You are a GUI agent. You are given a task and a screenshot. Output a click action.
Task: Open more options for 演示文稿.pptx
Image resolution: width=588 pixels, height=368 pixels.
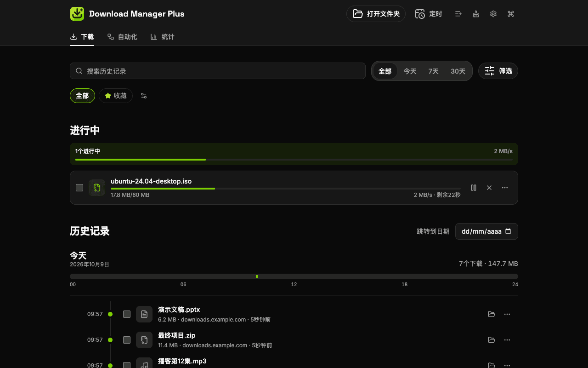[507, 314]
